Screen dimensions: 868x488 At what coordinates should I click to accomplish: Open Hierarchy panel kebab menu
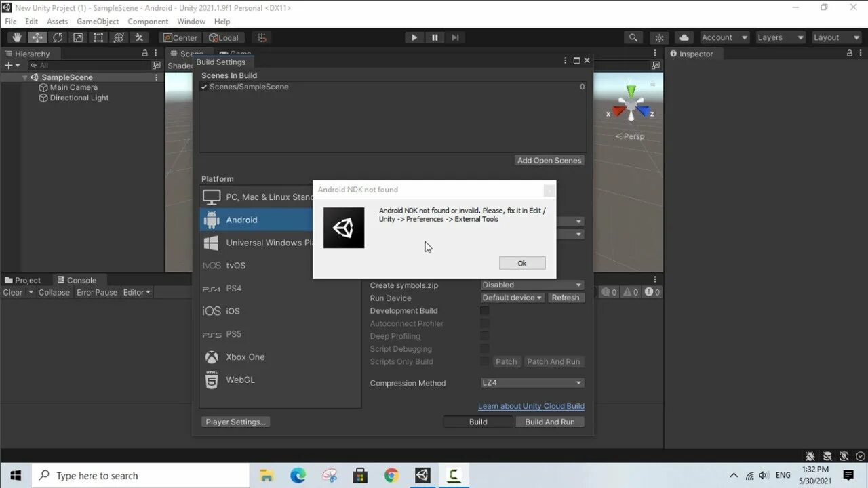pyautogui.click(x=156, y=53)
